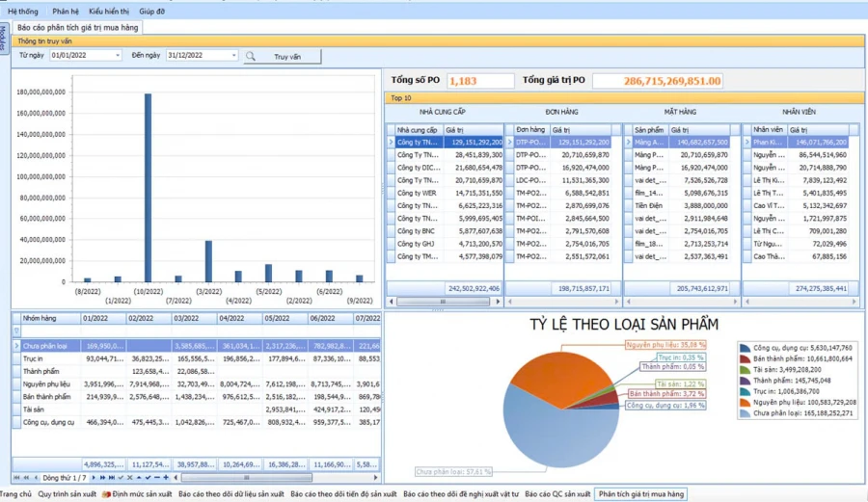
Task: Open the Modules side panel
Action: pyautogui.click(x=3, y=38)
